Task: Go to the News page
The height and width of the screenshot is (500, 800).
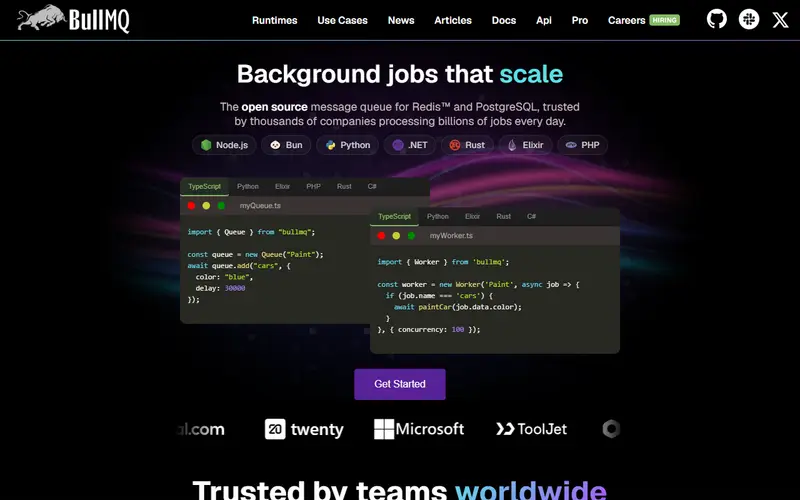Action: coord(401,20)
